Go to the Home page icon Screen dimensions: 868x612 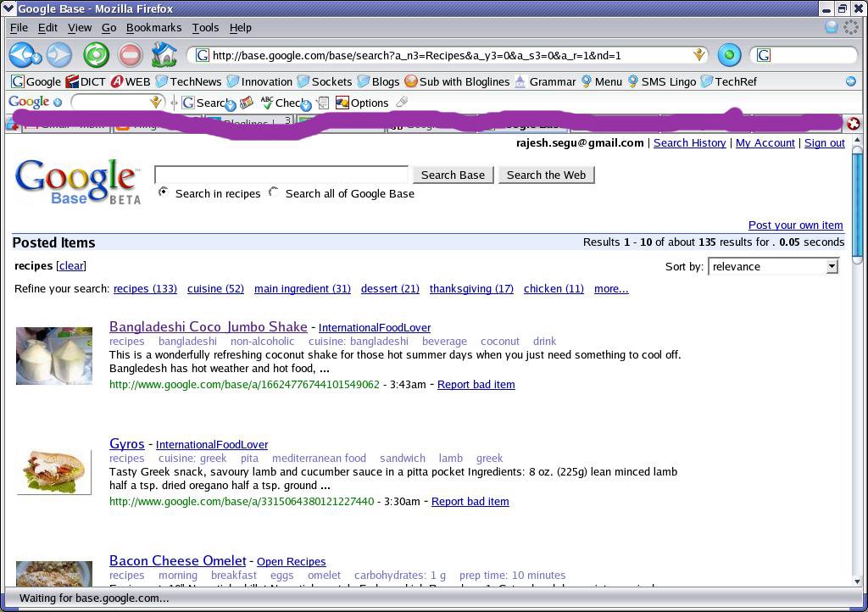pos(164,55)
